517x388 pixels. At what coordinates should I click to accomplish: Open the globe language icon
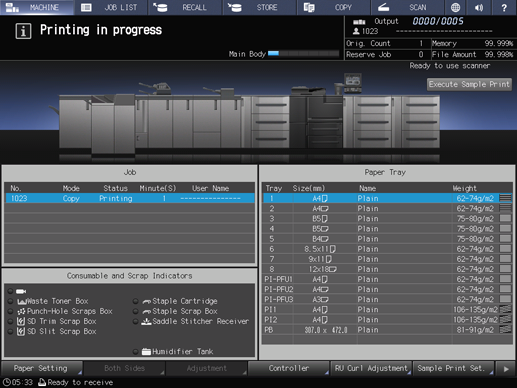(455, 7)
